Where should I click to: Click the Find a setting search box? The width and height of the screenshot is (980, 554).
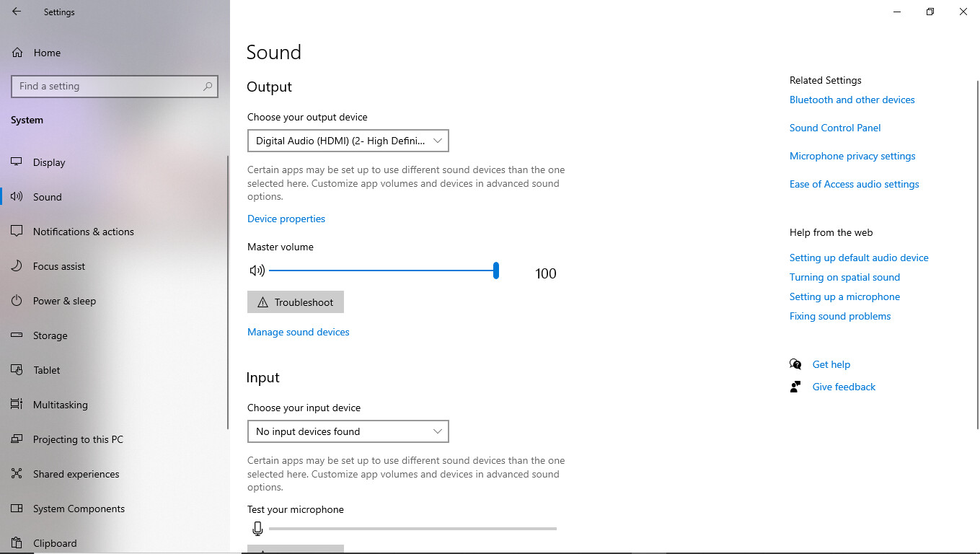(108, 86)
